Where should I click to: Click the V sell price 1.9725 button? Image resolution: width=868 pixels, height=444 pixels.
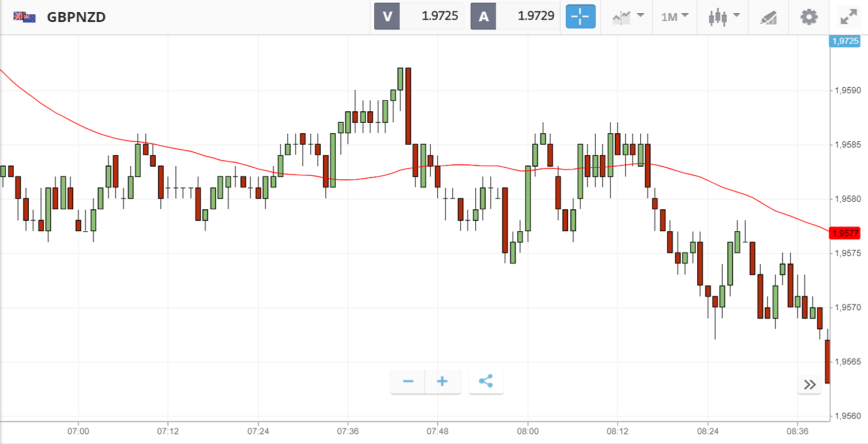coord(419,17)
